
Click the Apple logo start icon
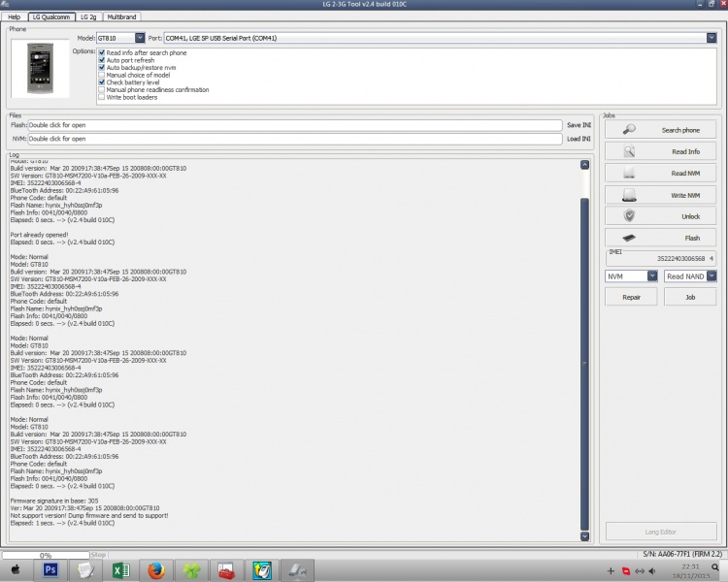coord(15,570)
